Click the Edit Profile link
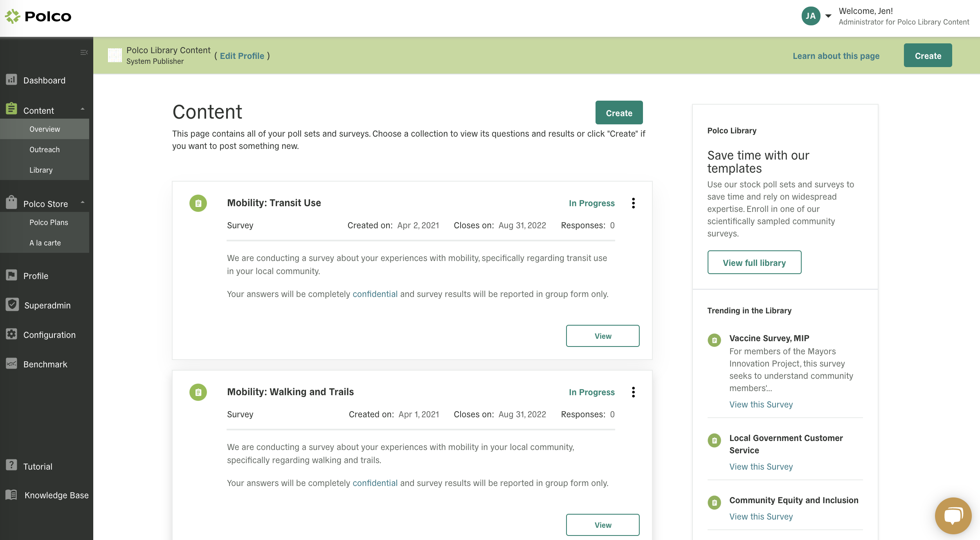 [x=242, y=56]
